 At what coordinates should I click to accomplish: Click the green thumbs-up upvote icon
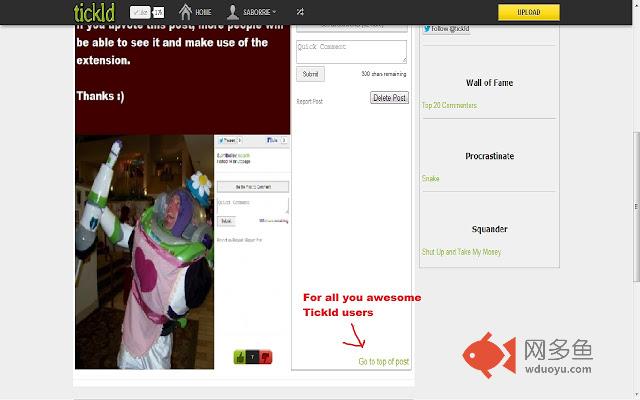click(x=240, y=357)
